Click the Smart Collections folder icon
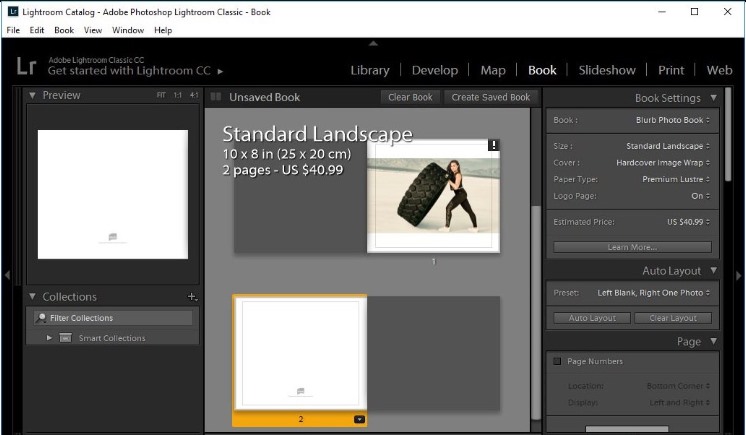 point(65,338)
